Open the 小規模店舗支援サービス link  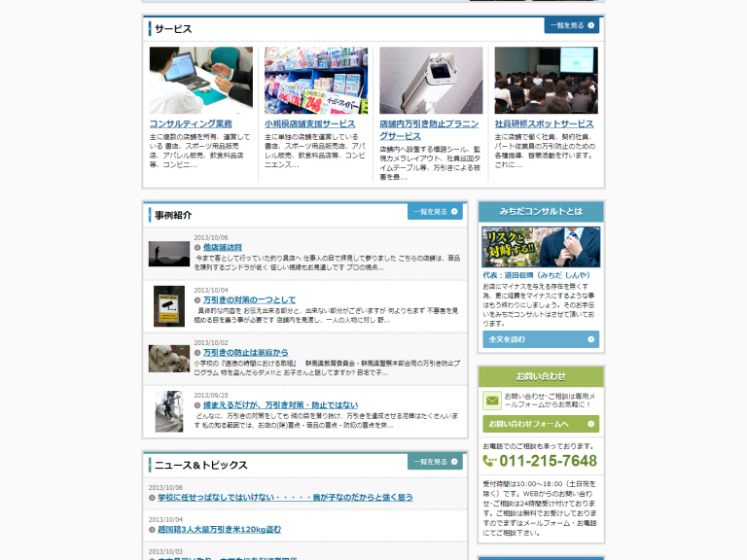coord(310,124)
